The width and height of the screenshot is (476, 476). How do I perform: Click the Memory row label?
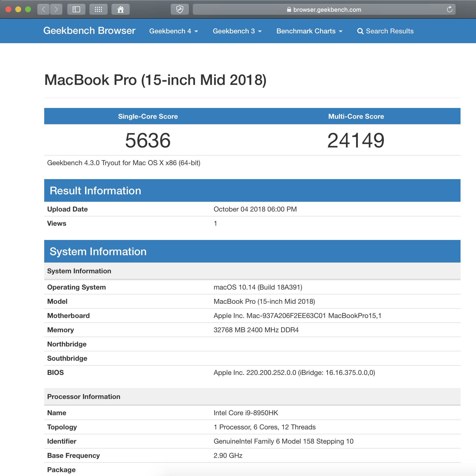60,330
